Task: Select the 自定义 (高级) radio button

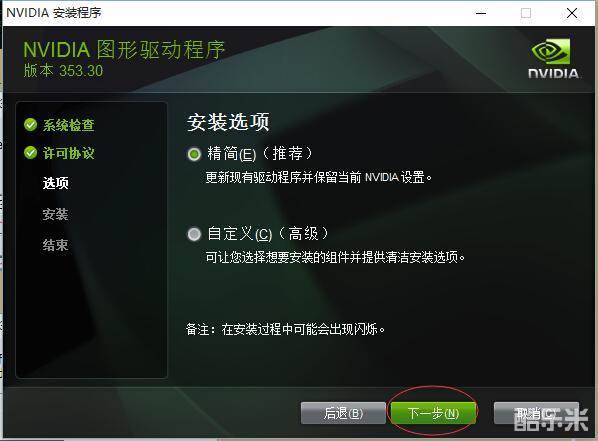Action: (194, 234)
